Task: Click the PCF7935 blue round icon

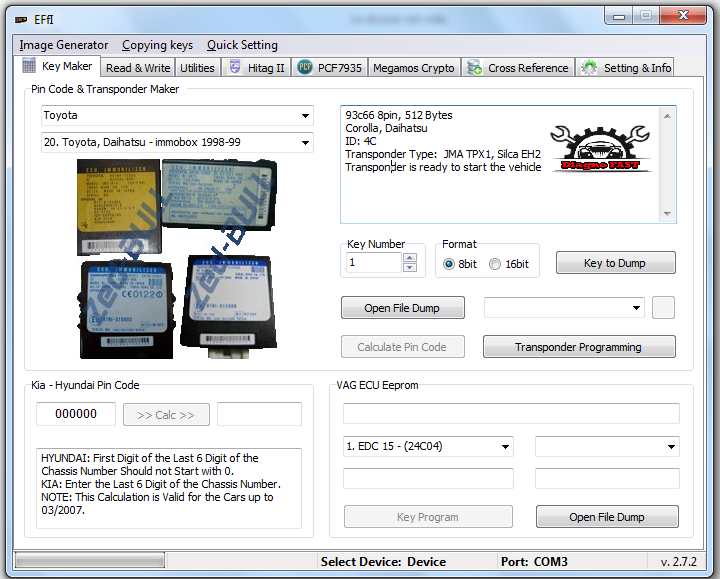Action: pos(304,67)
